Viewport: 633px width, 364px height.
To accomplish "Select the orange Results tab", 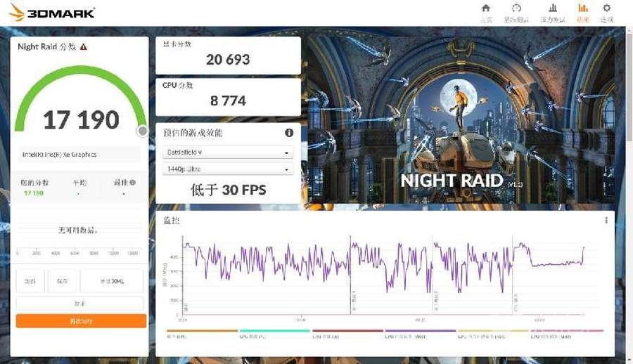I will [x=582, y=13].
